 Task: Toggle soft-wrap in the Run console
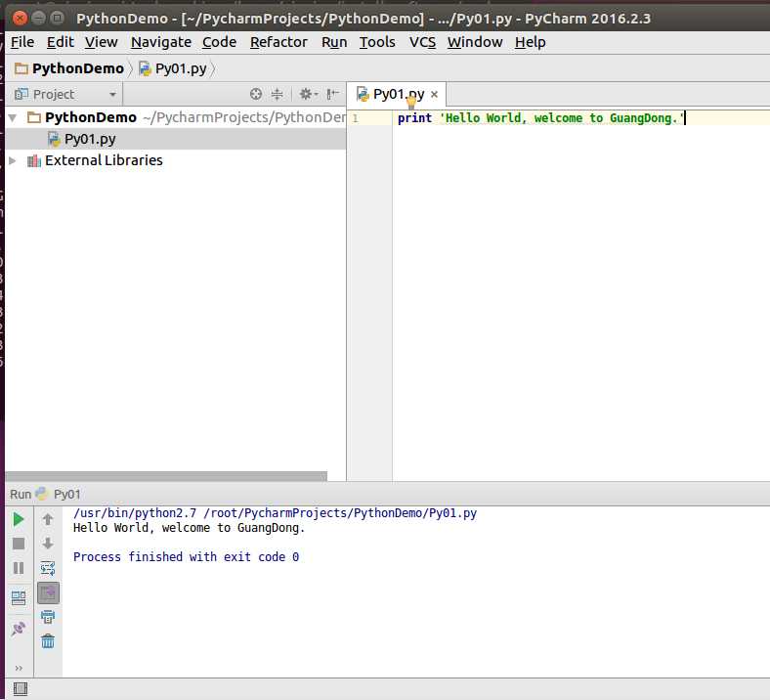pyautogui.click(x=48, y=568)
